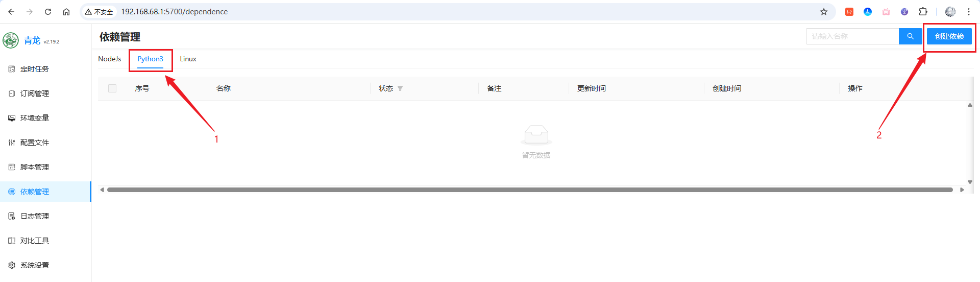
Task: Open 对比工具 in the sidebar
Action: 34,241
